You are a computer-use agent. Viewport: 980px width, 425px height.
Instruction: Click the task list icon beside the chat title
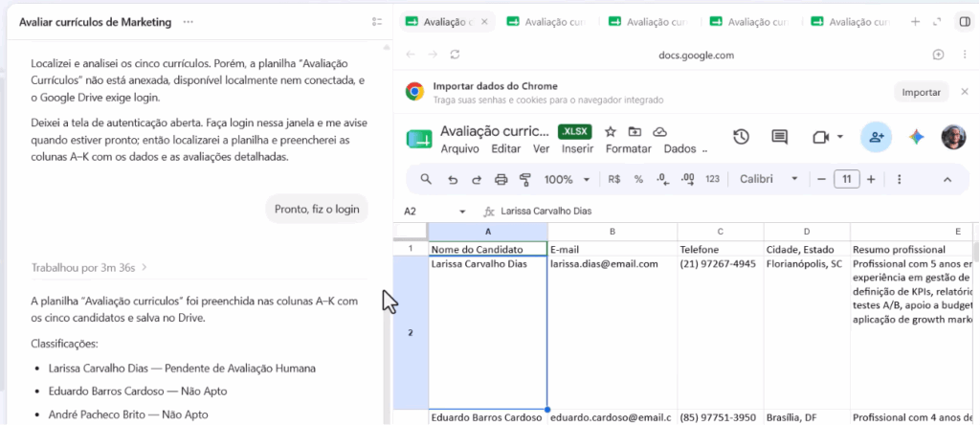tap(377, 22)
